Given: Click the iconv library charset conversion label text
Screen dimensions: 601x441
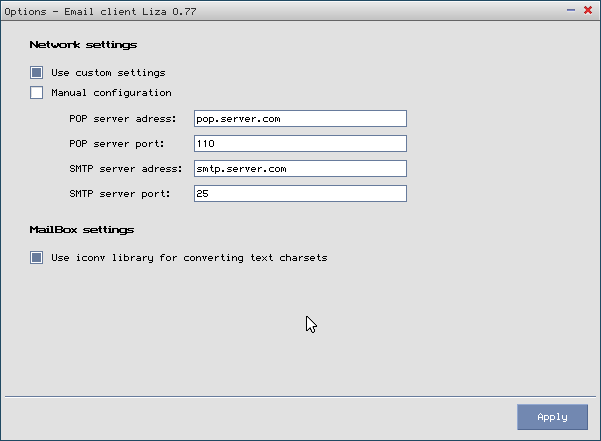Looking at the screenshot, I should coord(189,258).
